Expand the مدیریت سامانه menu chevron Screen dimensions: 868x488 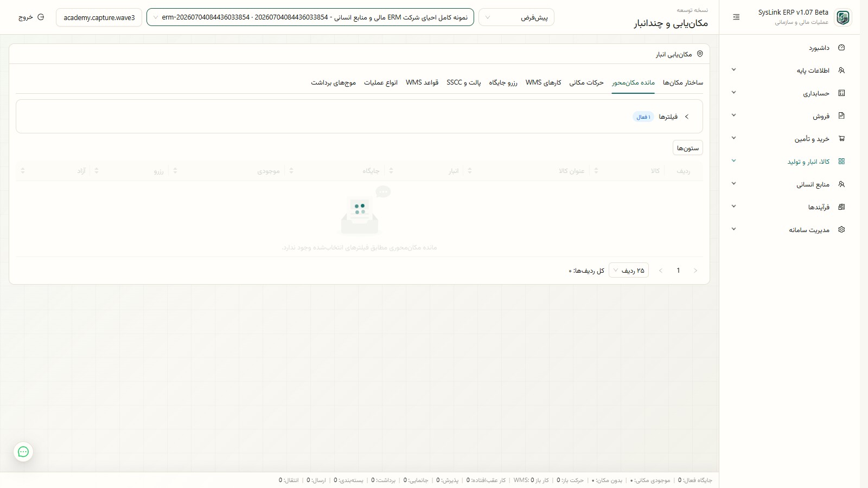pos(733,229)
